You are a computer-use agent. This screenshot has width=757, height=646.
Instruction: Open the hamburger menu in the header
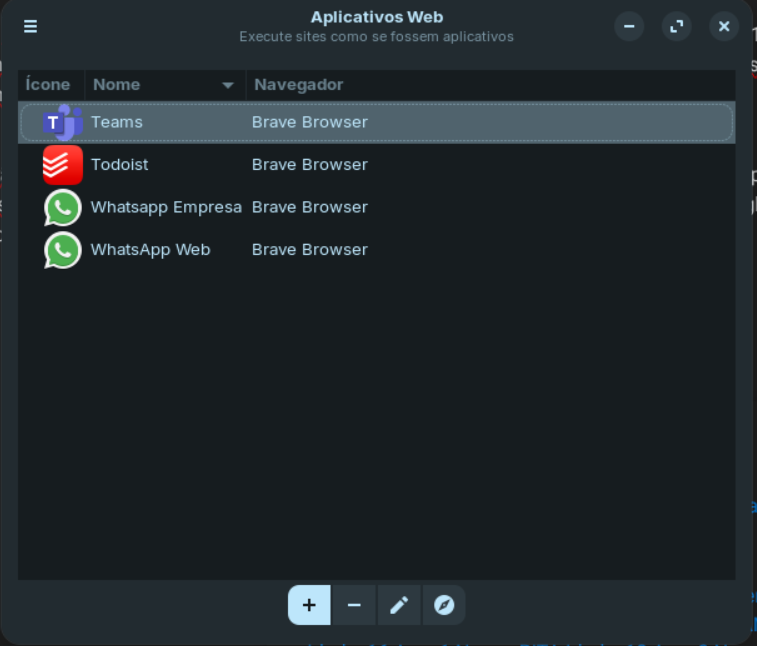[x=31, y=26]
